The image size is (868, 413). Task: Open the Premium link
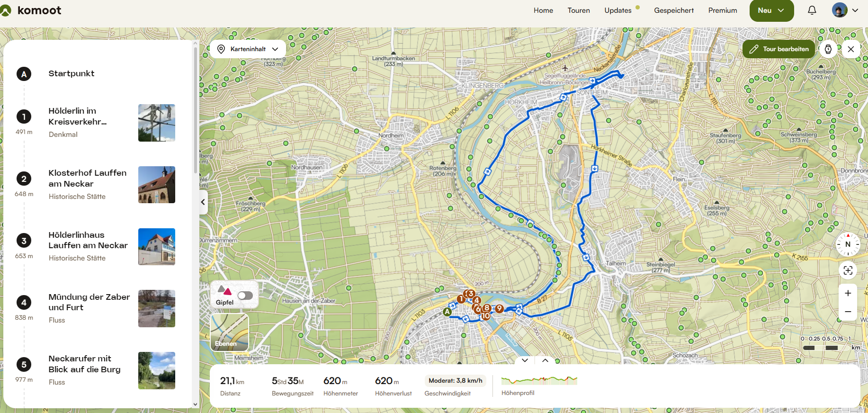tap(723, 10)
